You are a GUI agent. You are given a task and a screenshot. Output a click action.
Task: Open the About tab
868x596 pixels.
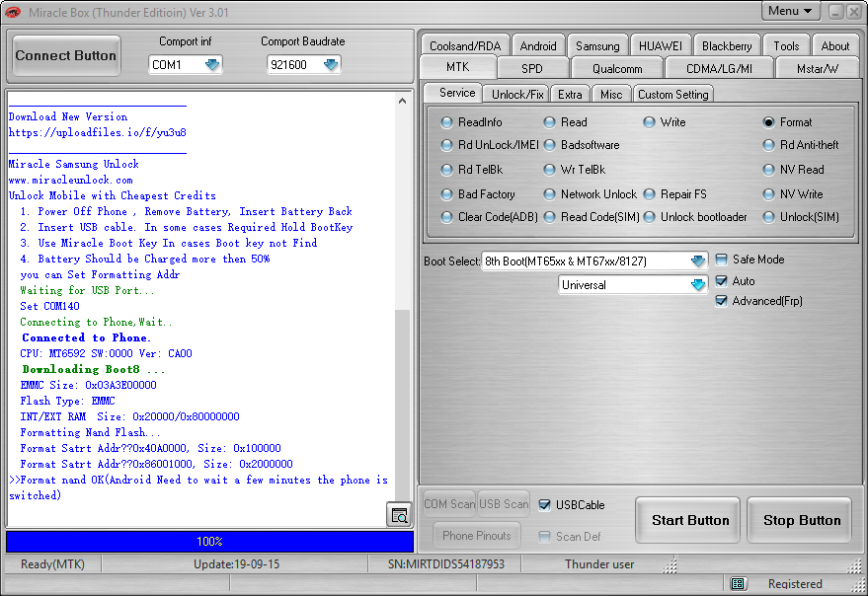point(834,46)
